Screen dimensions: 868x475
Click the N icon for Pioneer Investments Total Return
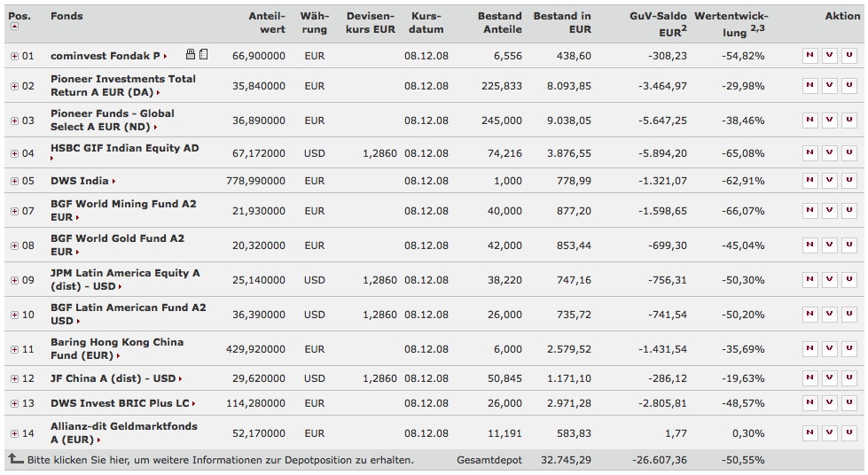click(x=809, y=86)
